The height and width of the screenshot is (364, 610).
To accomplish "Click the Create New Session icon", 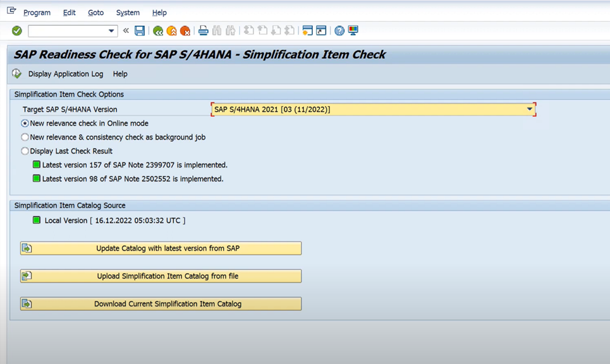I will point(307,30).
